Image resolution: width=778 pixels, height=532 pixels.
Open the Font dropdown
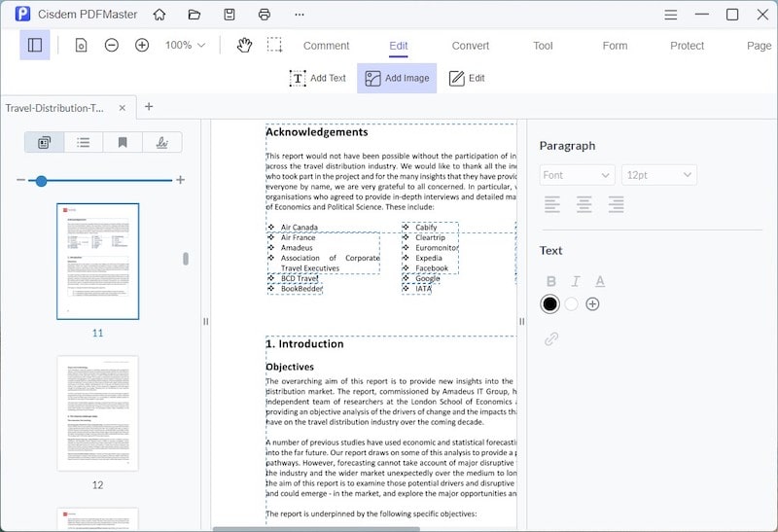(x=577, y=175)
